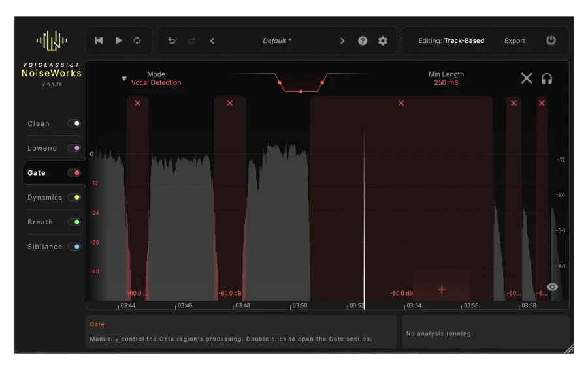Click the Vocal Detection mode value
Screen dimensions: 588x370
click(x=156, y=82)
